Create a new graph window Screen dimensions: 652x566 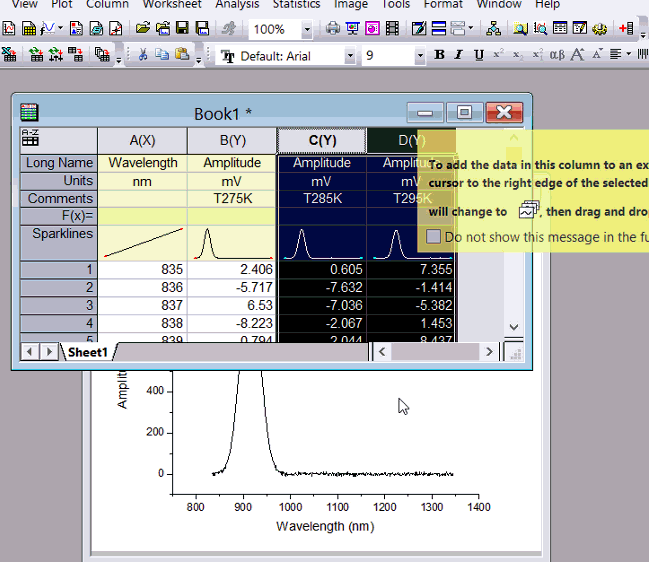pyautogui.click(x=8, y=29)
